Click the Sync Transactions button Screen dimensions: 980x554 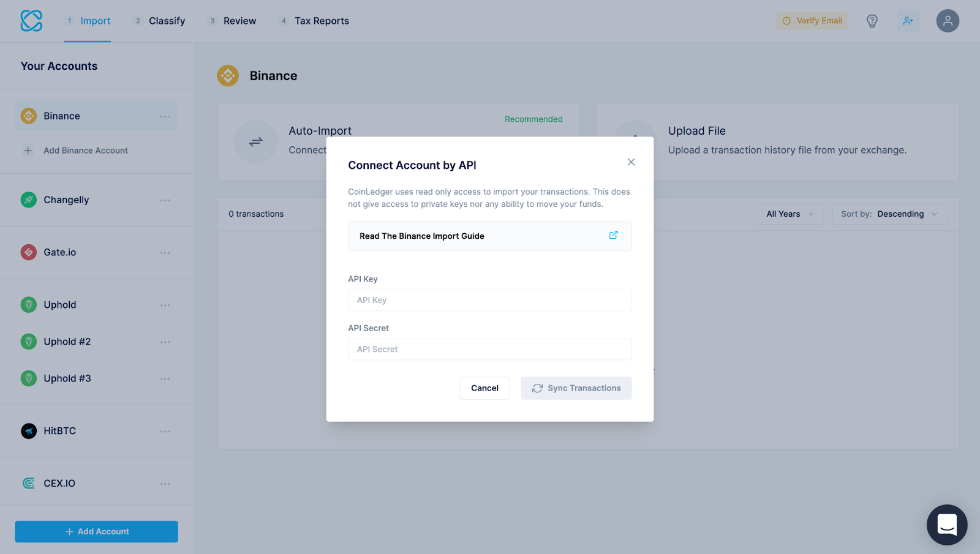[x=576, y=388]
